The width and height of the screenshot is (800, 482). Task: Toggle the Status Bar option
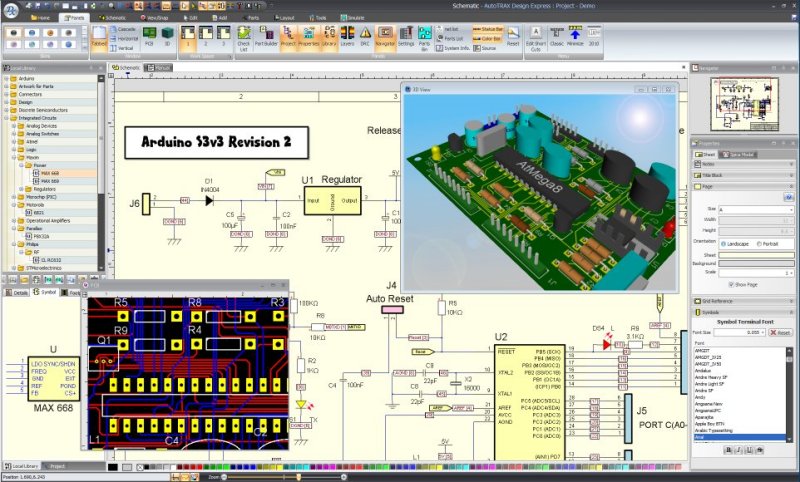click(x=488, y=30)
